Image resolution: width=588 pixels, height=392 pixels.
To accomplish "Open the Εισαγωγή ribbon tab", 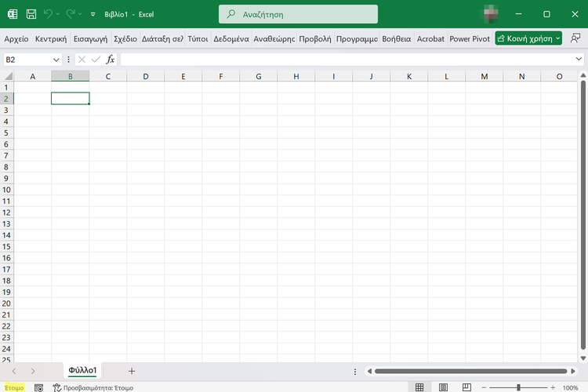I will (90, 38).
